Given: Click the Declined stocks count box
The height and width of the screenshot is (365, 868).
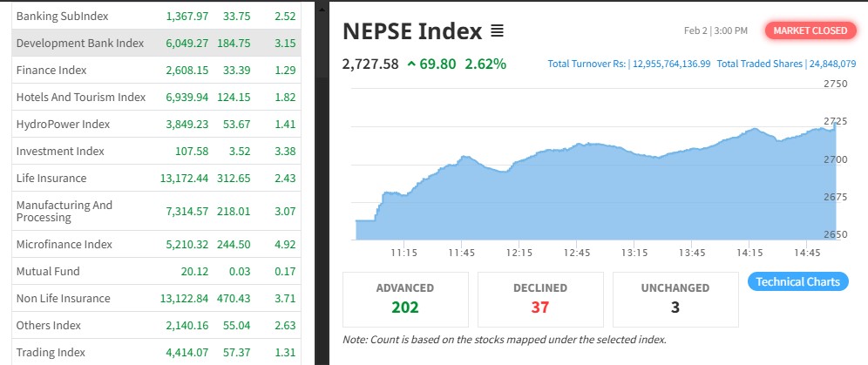Looking at the screenshot, I should [539, 298].
